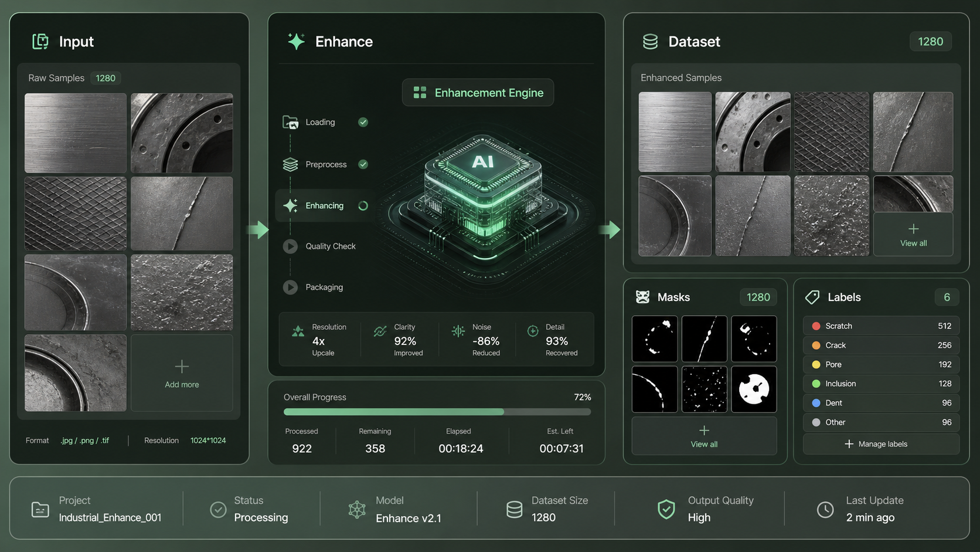Click the Enhance v2.1 model name
The image size is (980, 552).
[409, 518]
